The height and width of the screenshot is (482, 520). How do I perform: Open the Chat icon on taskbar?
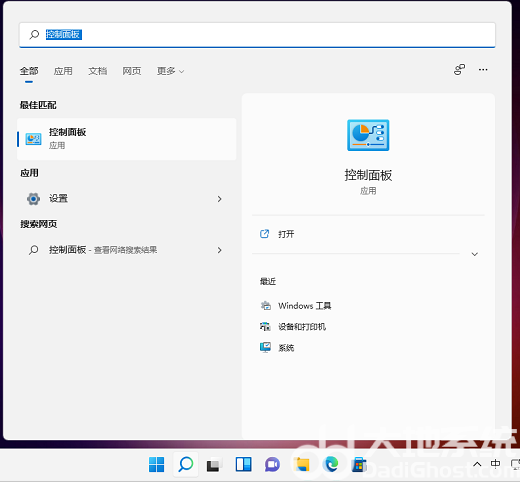(x=272, y=465)
